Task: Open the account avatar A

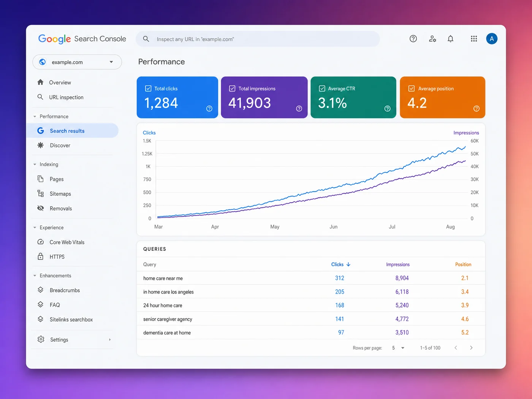Action: pos(492,39)
